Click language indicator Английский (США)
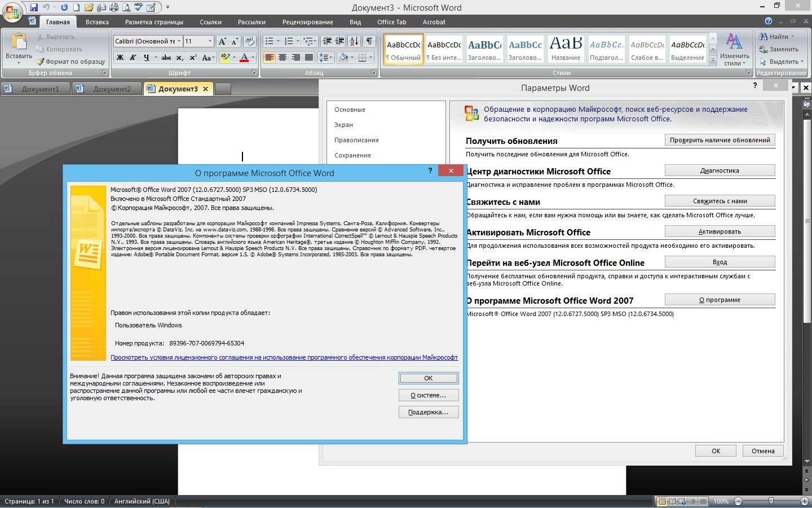This screenshot has width=812, height=508. (x=142, y=501)
